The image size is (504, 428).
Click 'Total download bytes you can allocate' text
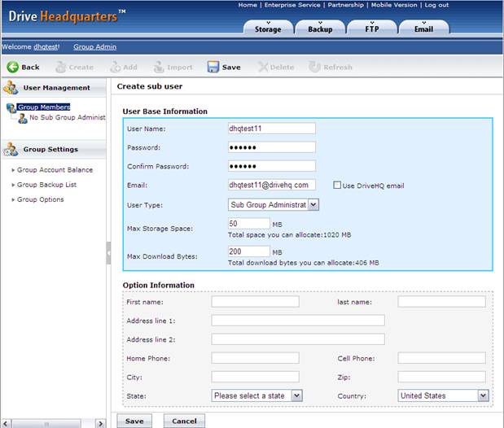click(303, 263)
